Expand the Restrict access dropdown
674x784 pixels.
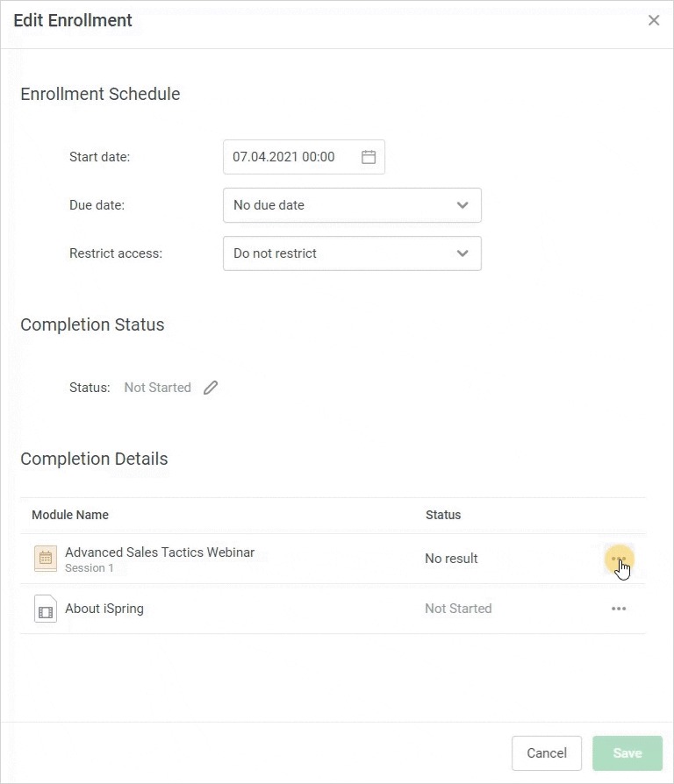(351, 253)
